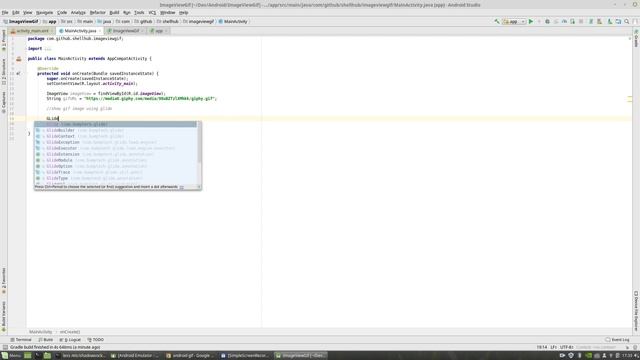Click the MainActivity breadcrumb class
Screen dimensions: 640x360
pyautogui.click(x=233, y=21)
